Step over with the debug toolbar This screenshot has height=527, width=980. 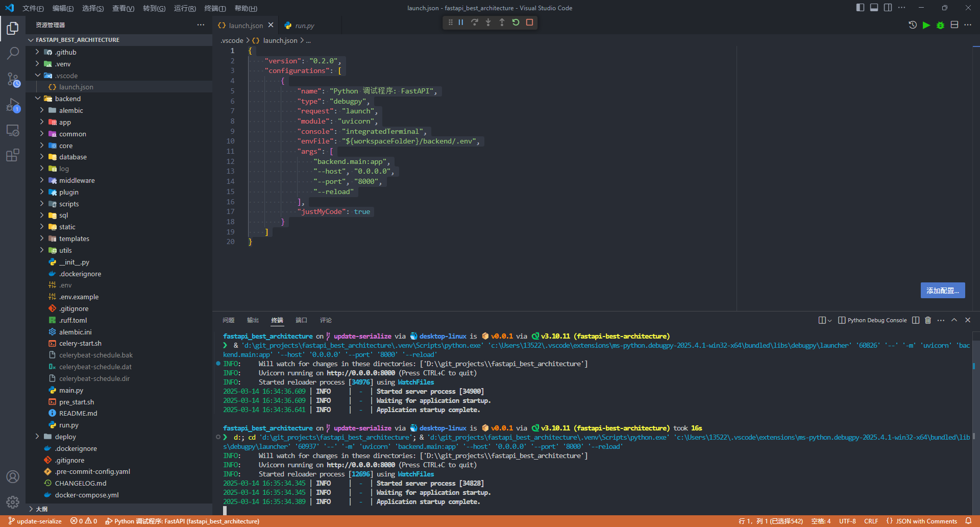pyautogui.click(x=474, y=22)
